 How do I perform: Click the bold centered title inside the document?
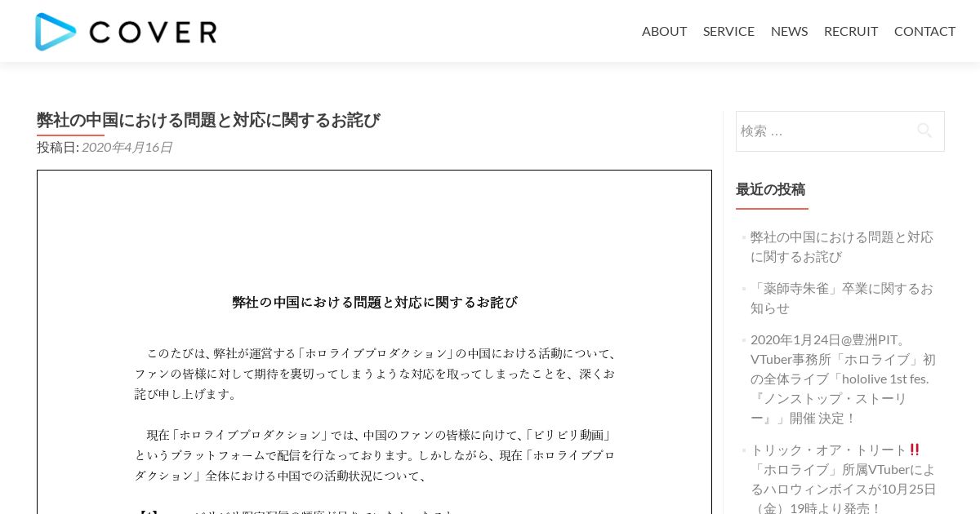[375, 302]
